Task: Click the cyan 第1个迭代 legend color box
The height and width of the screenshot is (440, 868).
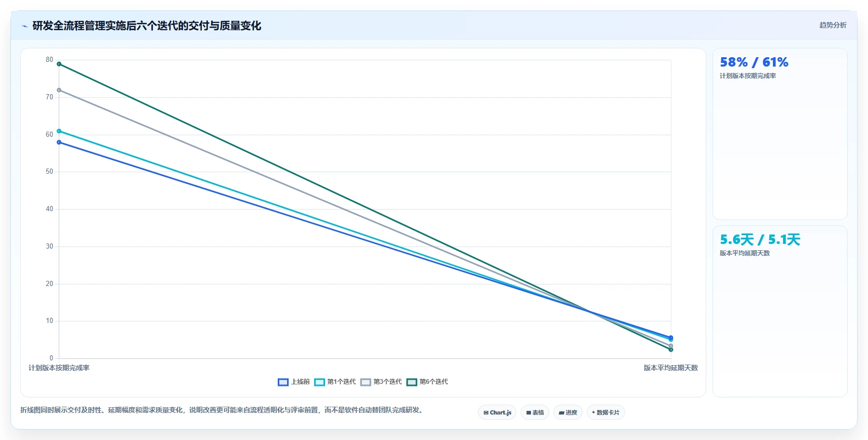Action: pyautogui.click(x=319, y=382)
